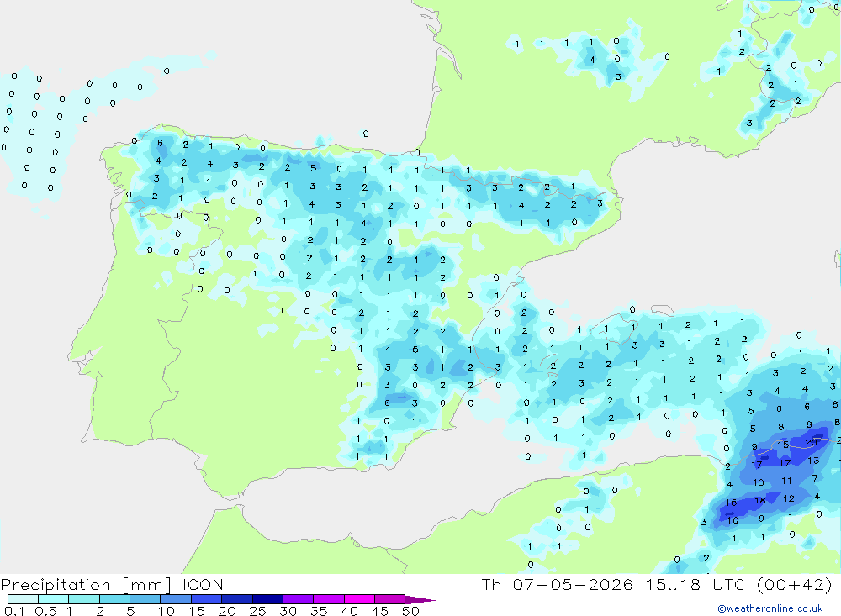The width and height of the screenshot is (841, 616).
Task: Click the '12' precipitation value on the map
Action: 789,498
